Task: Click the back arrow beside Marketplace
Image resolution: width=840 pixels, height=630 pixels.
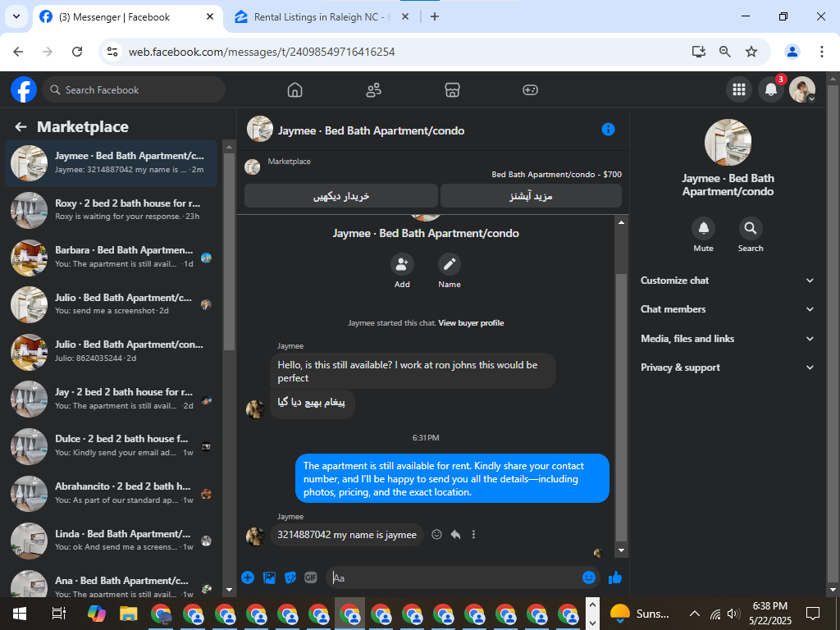Action: [x=21, y=127]
